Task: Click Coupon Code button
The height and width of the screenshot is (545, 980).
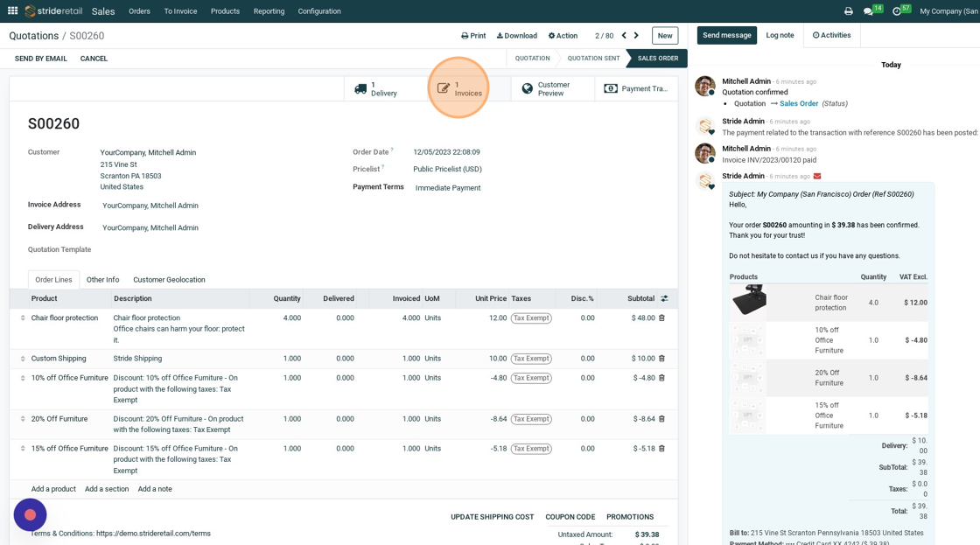Action: tap(570, 517)
